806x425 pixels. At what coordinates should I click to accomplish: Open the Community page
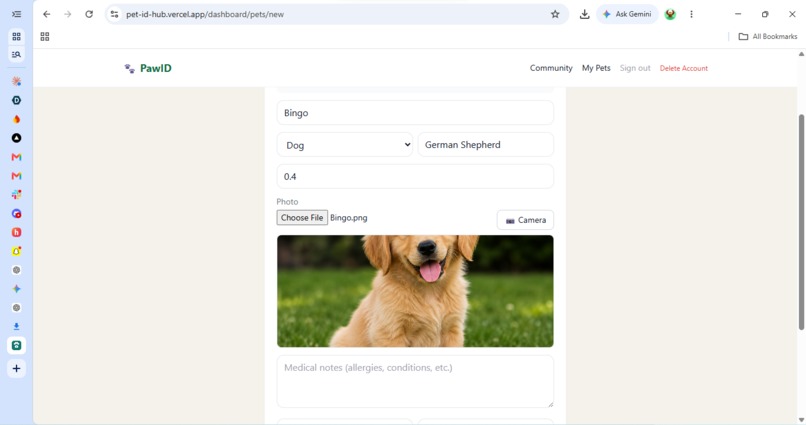point(551,68)
